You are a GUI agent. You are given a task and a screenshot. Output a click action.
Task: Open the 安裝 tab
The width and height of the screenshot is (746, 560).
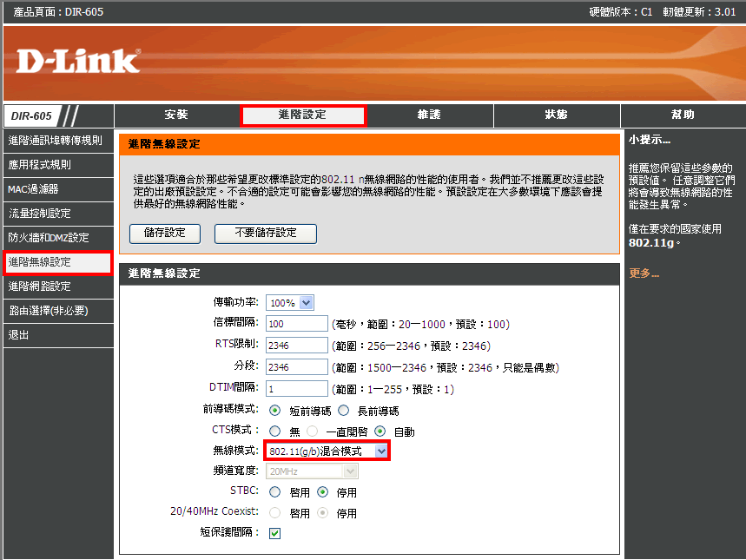(176, 115)
